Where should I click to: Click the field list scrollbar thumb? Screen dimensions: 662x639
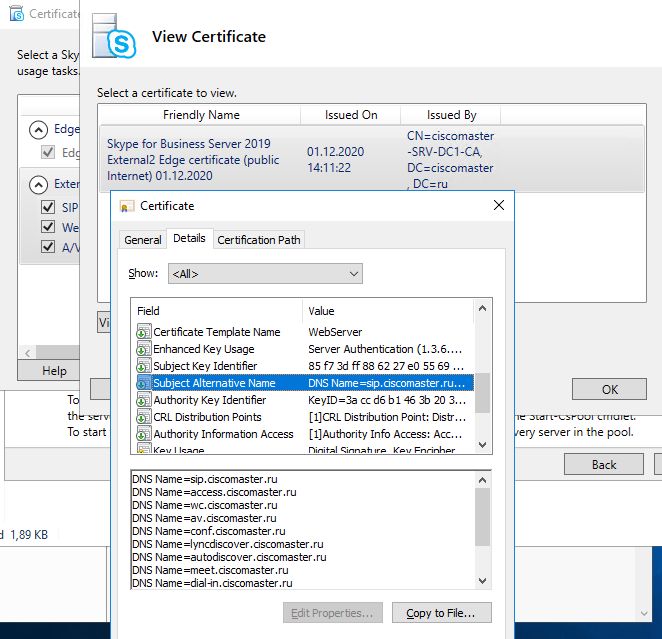[x=483, y=393]
